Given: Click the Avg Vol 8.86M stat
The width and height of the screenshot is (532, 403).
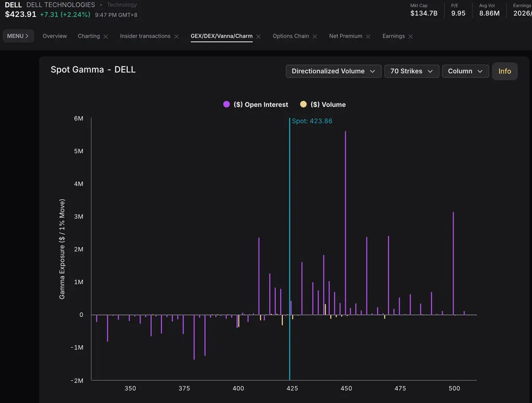Looking at the screenshot, I should pyautogui.click(x=489, y=10).
